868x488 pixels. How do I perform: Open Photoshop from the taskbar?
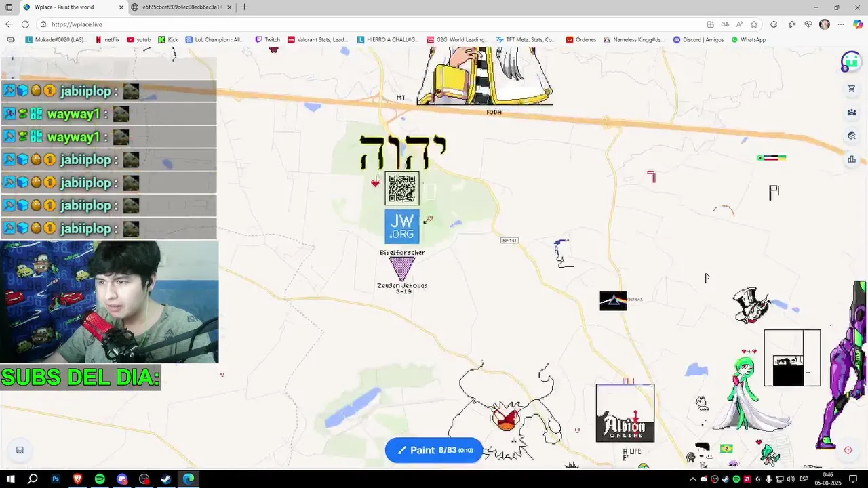pos(56,479)
